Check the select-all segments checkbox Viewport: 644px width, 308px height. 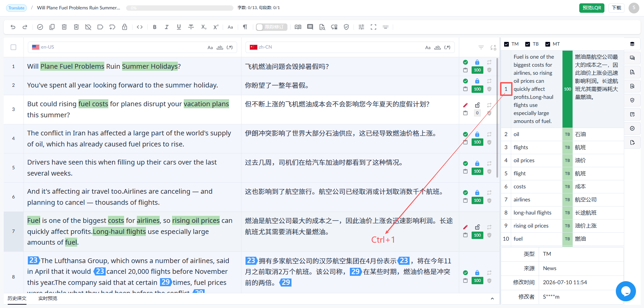tap(13, 47)
